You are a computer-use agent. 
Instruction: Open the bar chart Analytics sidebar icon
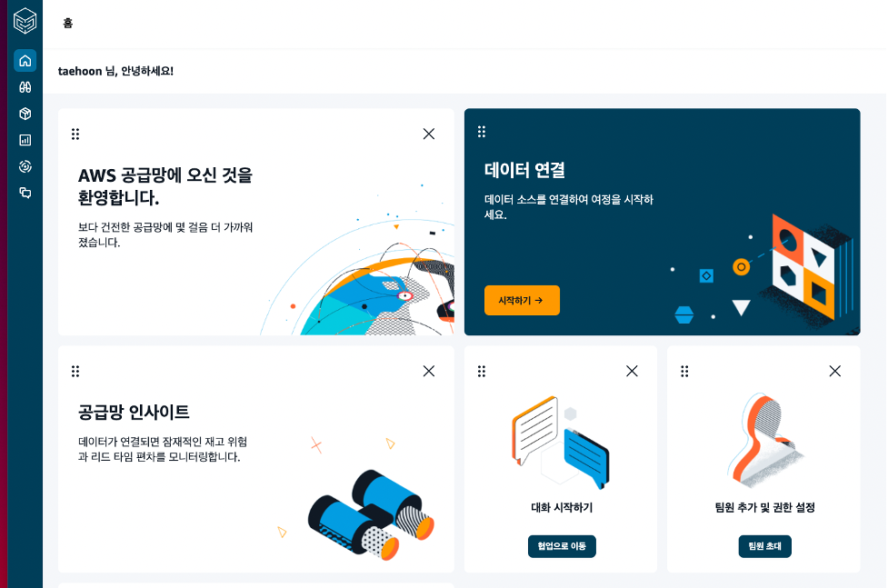25,140
